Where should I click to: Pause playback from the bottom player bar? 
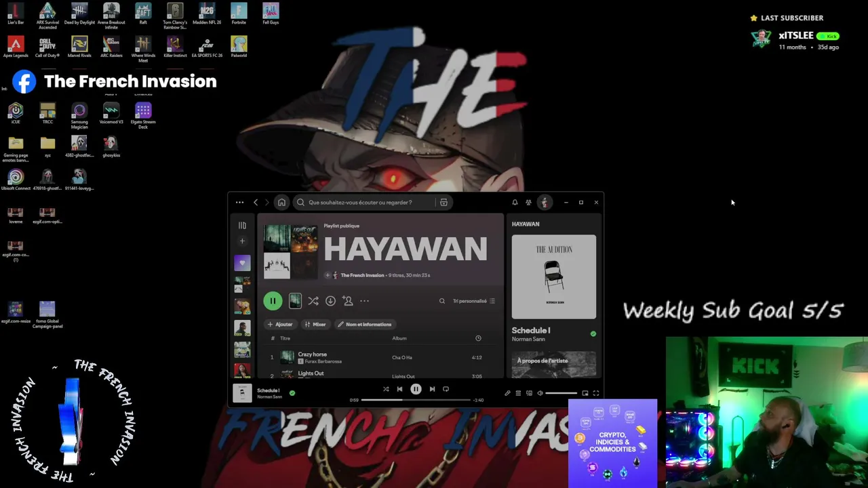tap(416, 389)
